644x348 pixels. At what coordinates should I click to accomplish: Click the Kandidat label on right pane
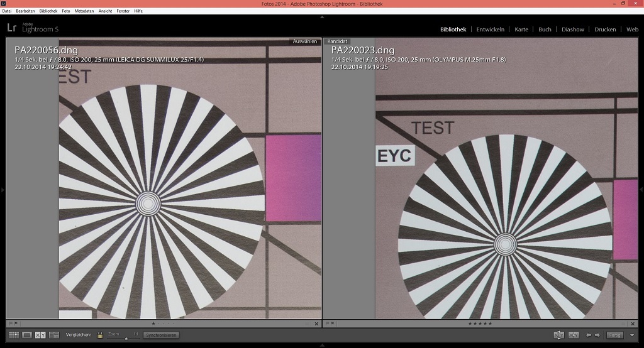tap(337, 41)
